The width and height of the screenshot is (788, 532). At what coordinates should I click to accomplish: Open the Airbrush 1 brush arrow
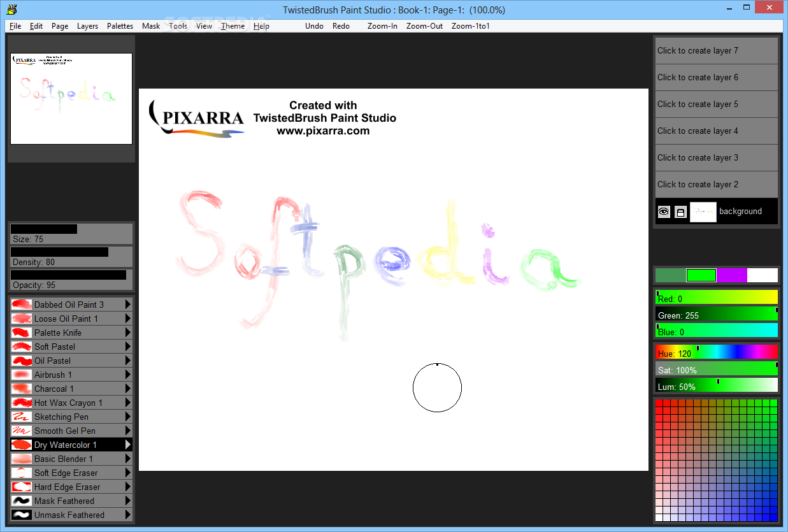point(128,375)
